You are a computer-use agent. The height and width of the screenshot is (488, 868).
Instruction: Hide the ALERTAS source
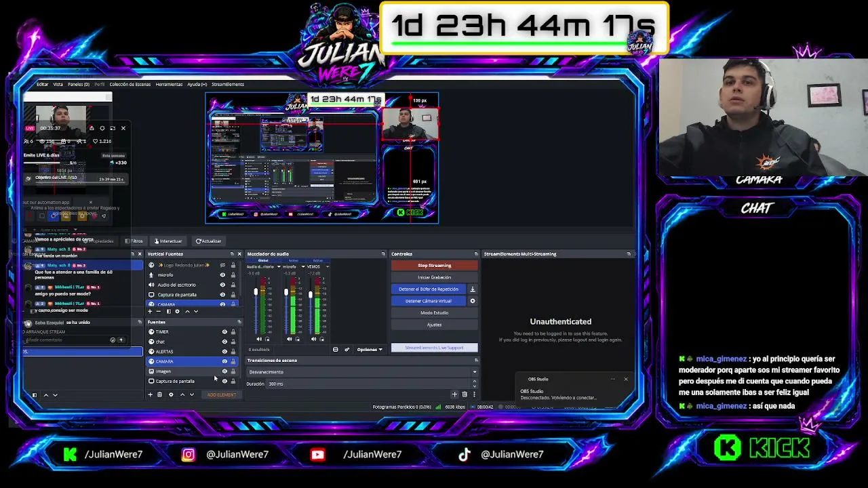click(224, 351)
